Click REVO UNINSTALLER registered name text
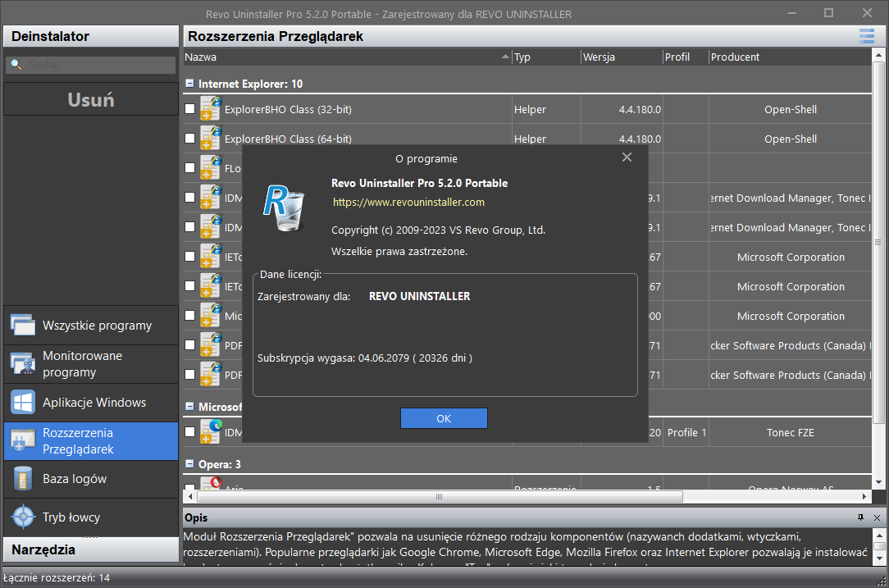This screenshot has width=889, height=588. point(420,296)
